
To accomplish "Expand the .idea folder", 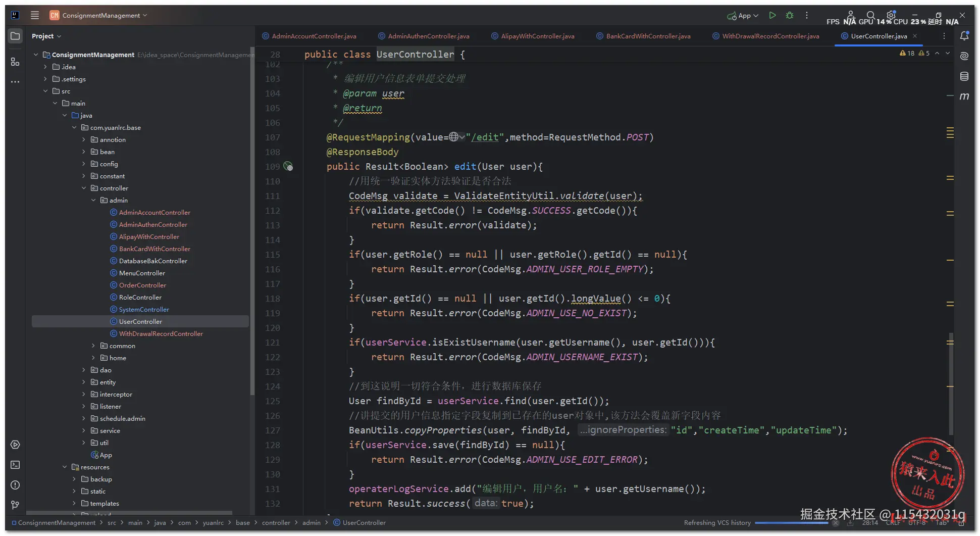I will click(45, 67).
